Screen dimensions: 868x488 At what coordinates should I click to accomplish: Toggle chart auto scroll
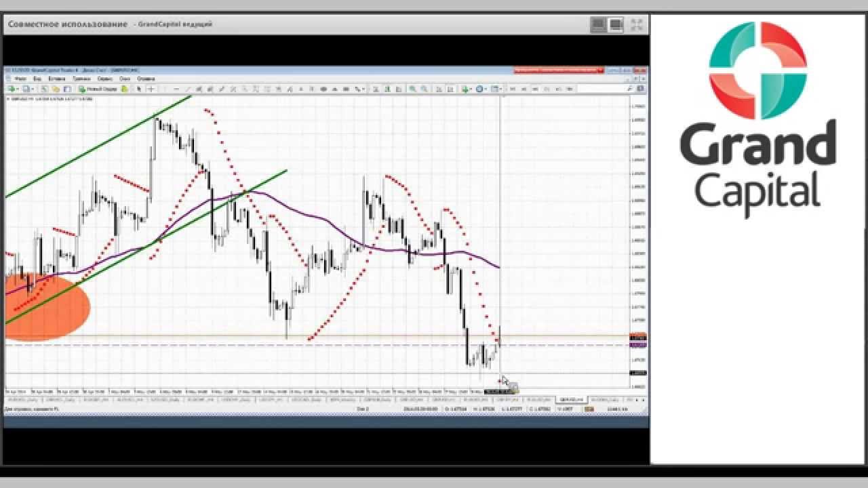click(439, 89)
